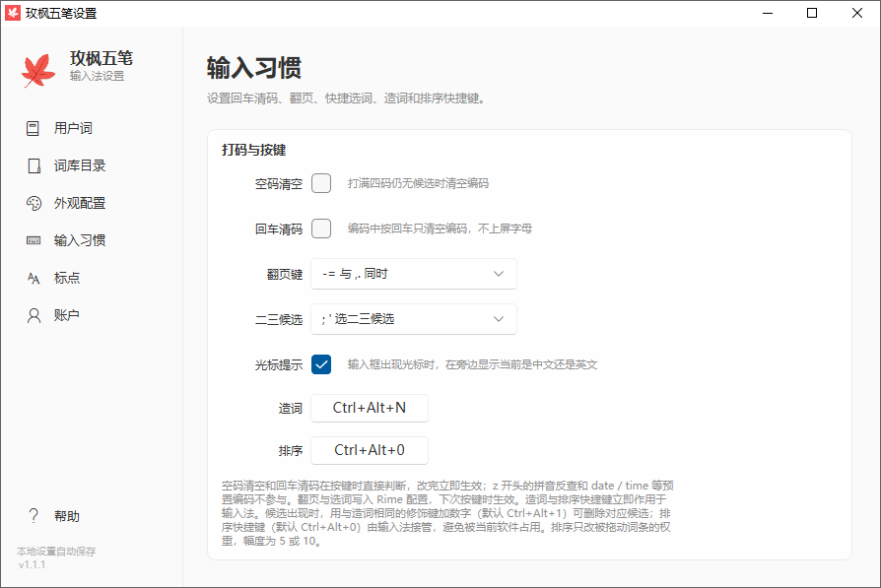Click the 输入法设置 subtitle

pyautogui.click(x=98, y=76)
